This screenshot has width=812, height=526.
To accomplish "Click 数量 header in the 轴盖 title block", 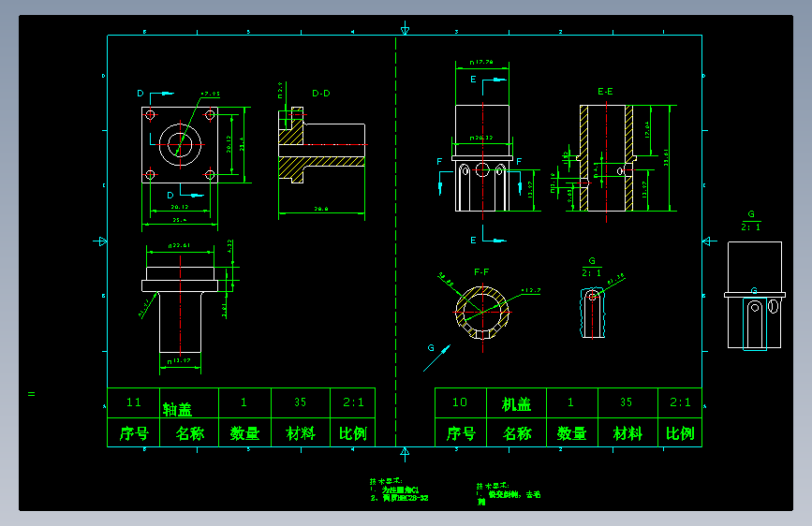I will 245,433.
